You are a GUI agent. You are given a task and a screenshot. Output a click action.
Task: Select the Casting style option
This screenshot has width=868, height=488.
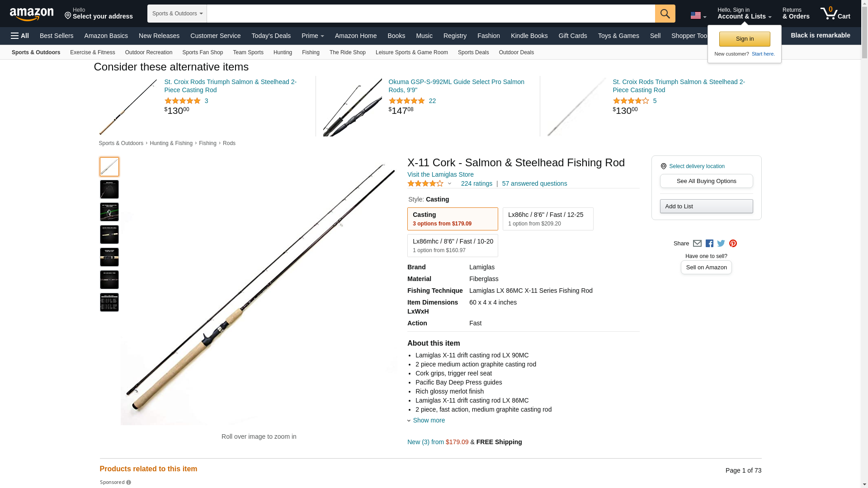pyautogui.click(x=453, y=219)
